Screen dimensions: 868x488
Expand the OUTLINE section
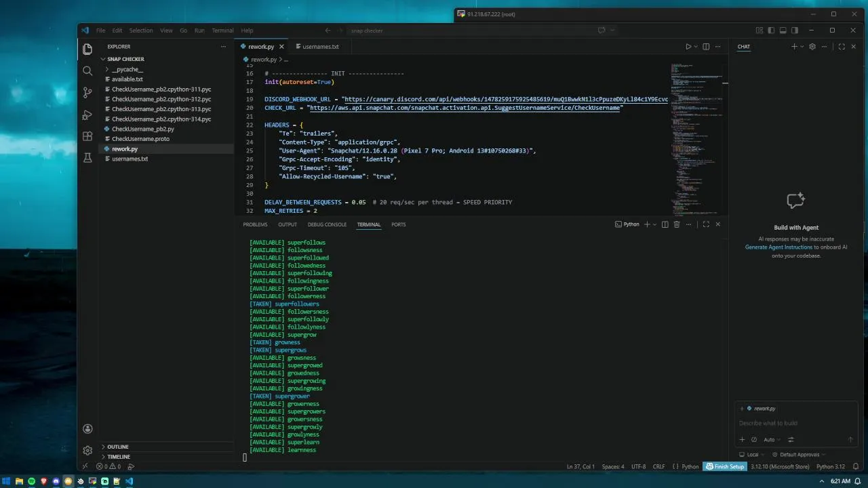click(117, 447)
